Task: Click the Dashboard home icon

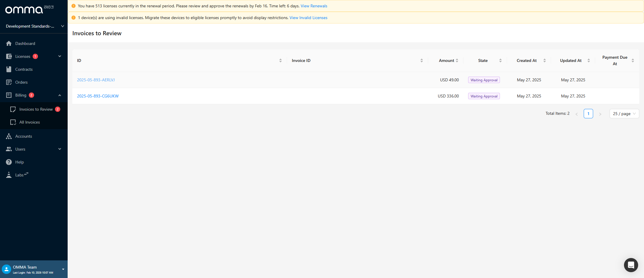Action: [9, 43]
